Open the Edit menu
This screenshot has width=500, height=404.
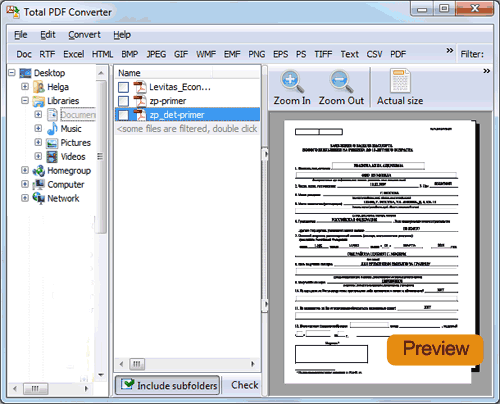(x=48, y=35)
